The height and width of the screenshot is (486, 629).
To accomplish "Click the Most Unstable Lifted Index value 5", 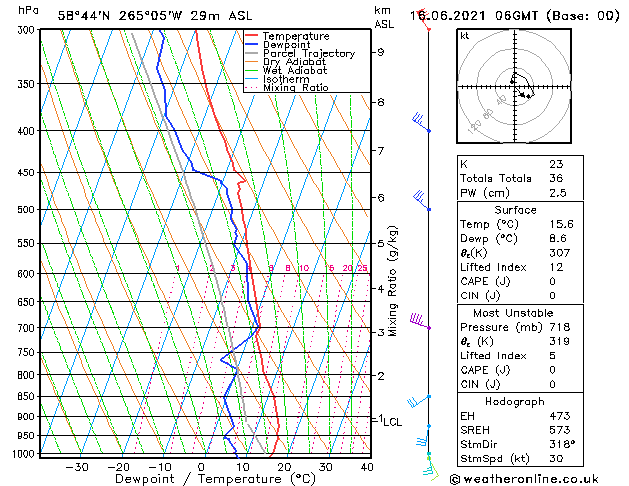I will pos(552,356).
